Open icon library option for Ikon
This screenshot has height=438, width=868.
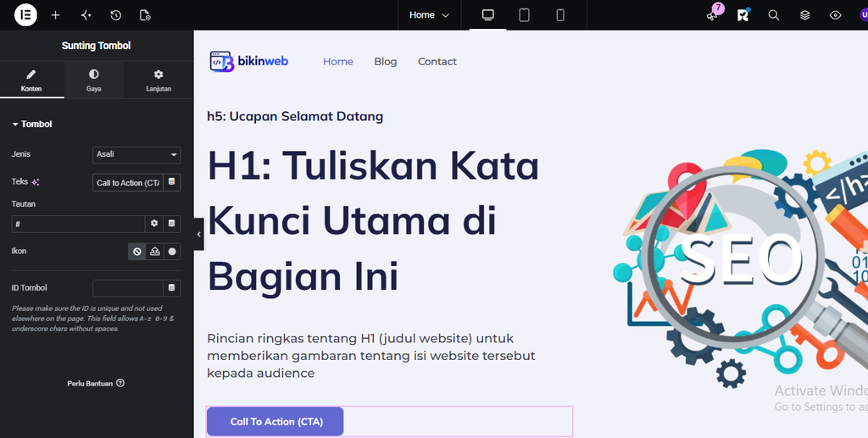(172, 252)
